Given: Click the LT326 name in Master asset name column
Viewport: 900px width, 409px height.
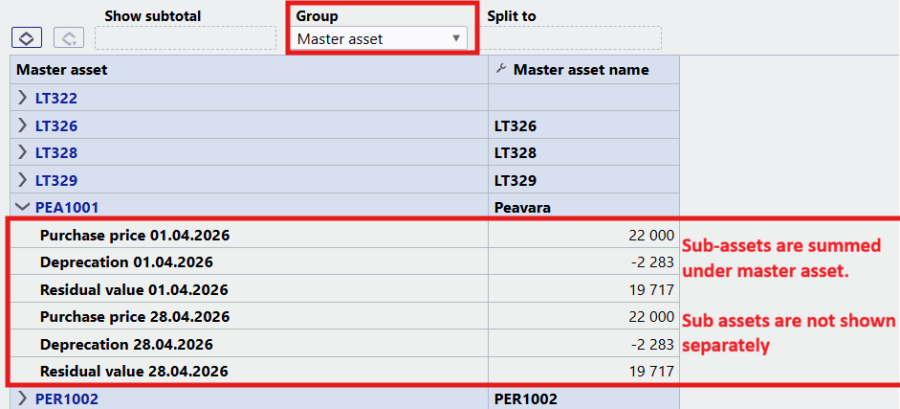Looking at the screenshot, I should click(x=515, y=126).
